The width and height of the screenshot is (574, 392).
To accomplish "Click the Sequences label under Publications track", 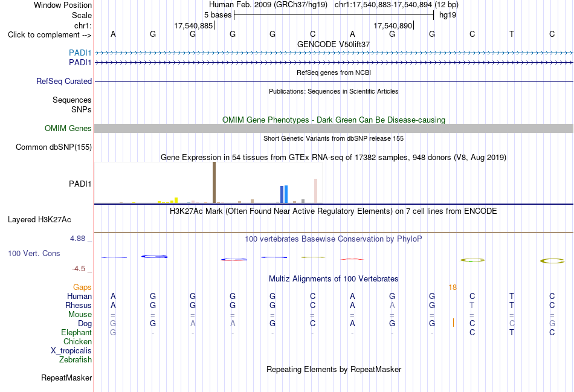I will (x=72, y=100).
